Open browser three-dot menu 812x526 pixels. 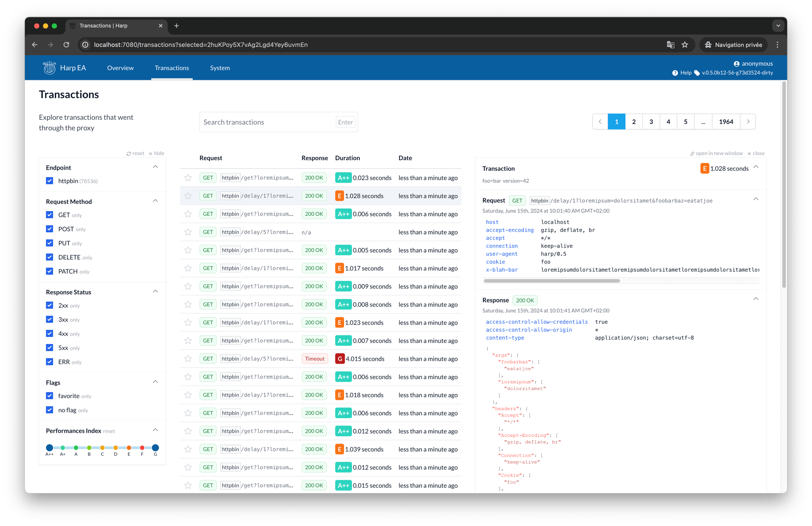778,45
